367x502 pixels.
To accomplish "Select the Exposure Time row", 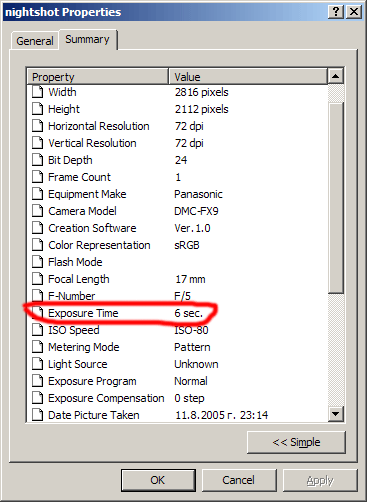I will (177, 313).
